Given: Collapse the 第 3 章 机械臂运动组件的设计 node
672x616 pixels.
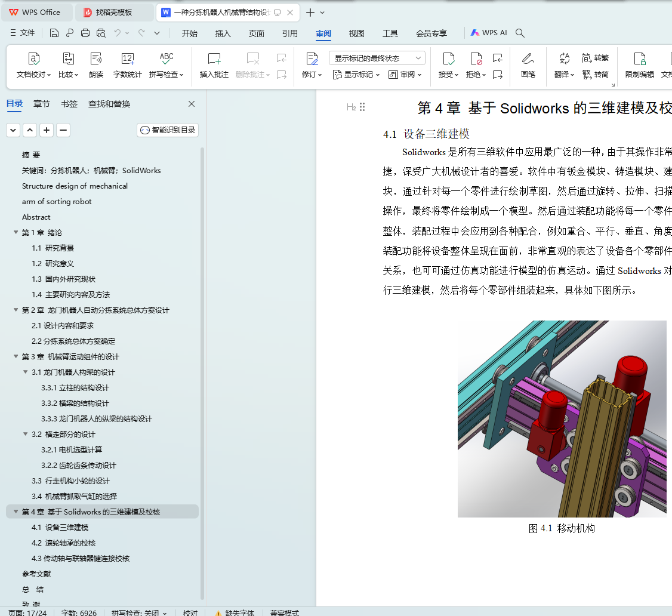Looking at the screenshot, I should point(16,357).
